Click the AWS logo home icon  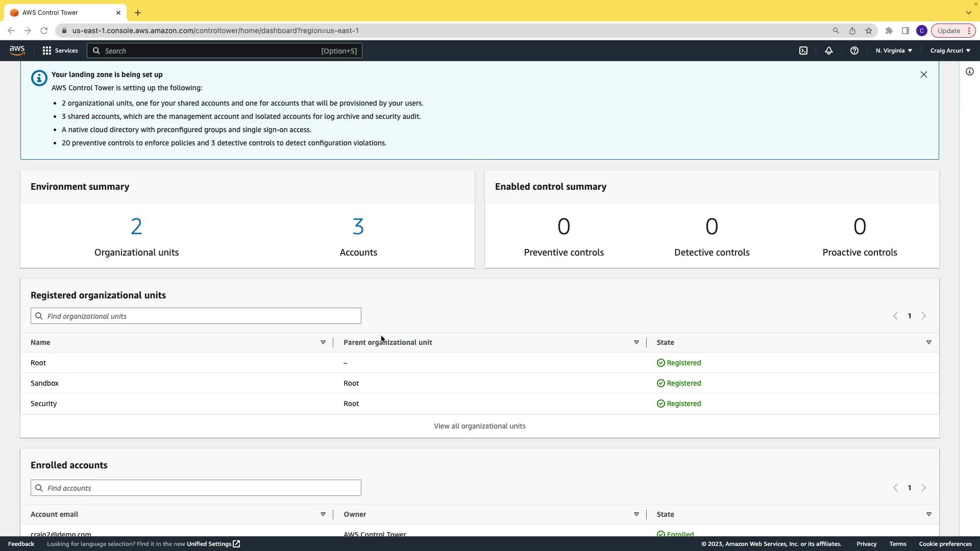17,50
